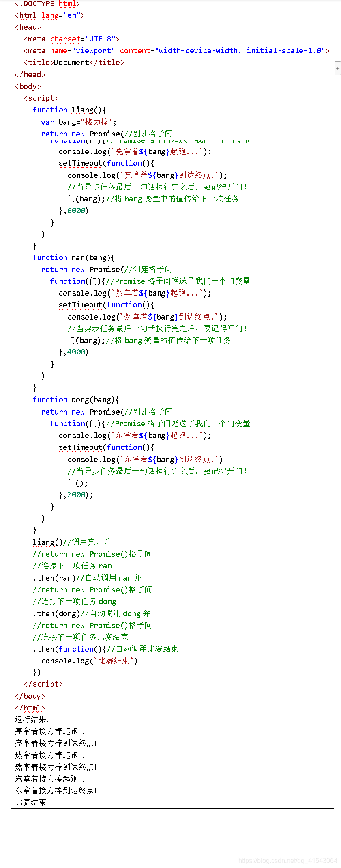Screen dimensions: 341x868
Task: Click the closing '</script>' tag
Action: coord(43,684)
